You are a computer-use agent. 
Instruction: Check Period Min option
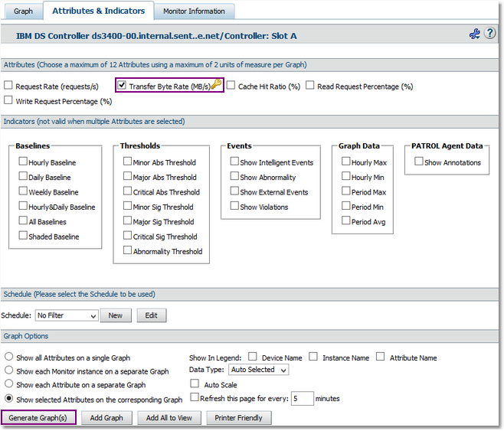[346, 205]
